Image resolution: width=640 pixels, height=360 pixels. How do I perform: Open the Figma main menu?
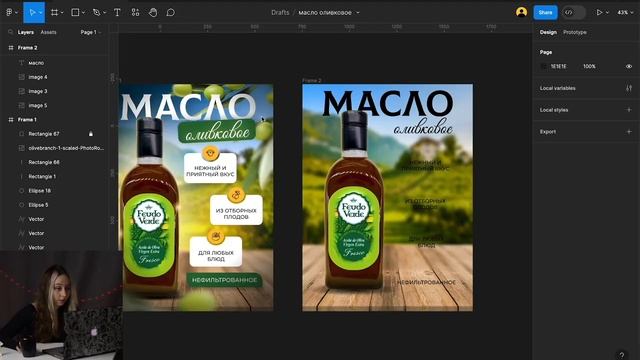(x=9, y=13)
